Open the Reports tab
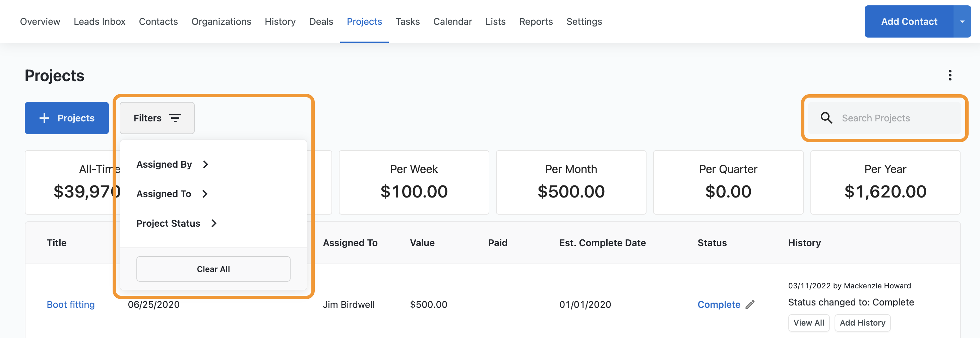This screenshot has width=980, height=338. click(536, 22)
